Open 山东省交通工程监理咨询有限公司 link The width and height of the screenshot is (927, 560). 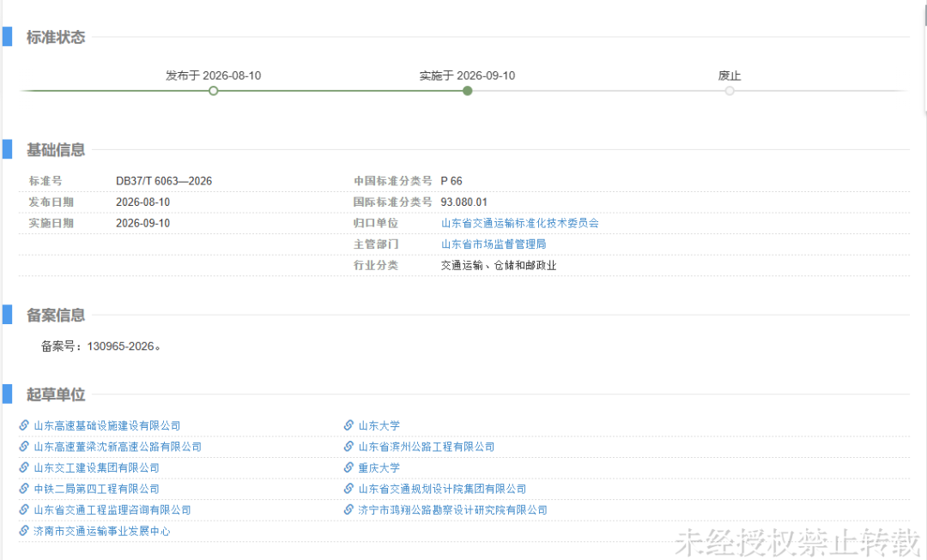(x=112, y=509)
